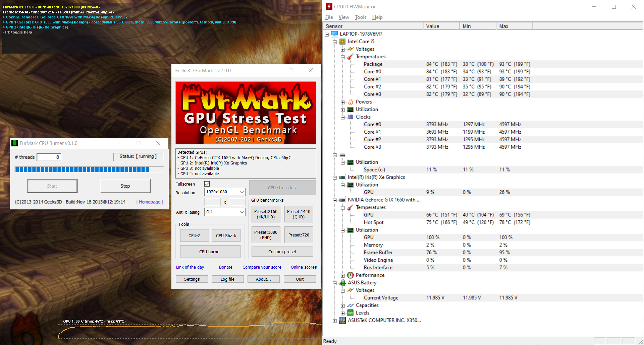Collapse the LAPTOP-1978V6M7 root node
This screenshot has height=345, width=644.
[327, 34]
